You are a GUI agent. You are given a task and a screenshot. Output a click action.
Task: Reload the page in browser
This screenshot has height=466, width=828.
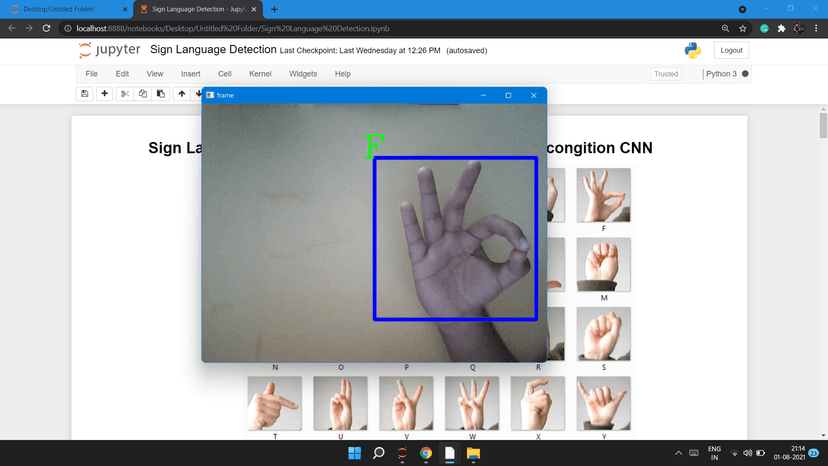click(x=46, y=29)
